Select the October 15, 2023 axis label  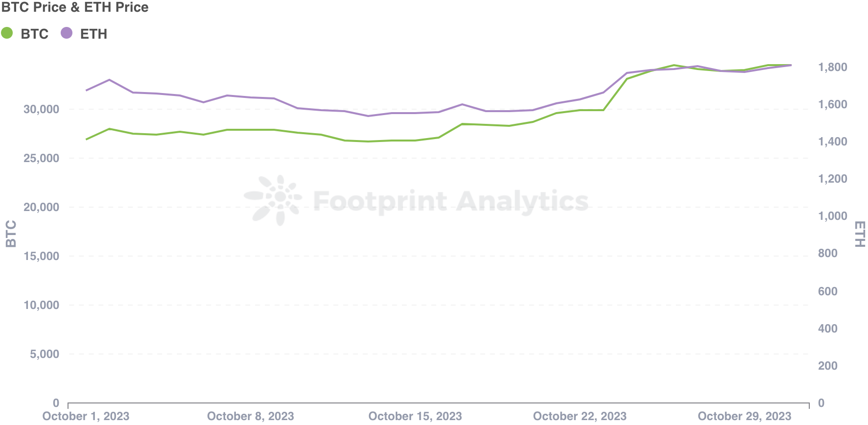pos(415,416)
